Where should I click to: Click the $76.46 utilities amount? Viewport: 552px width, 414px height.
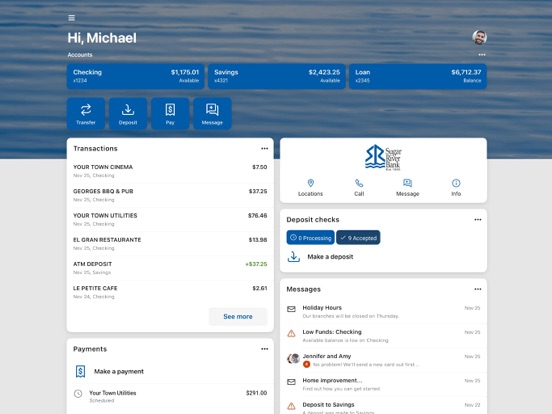(257, 215)
